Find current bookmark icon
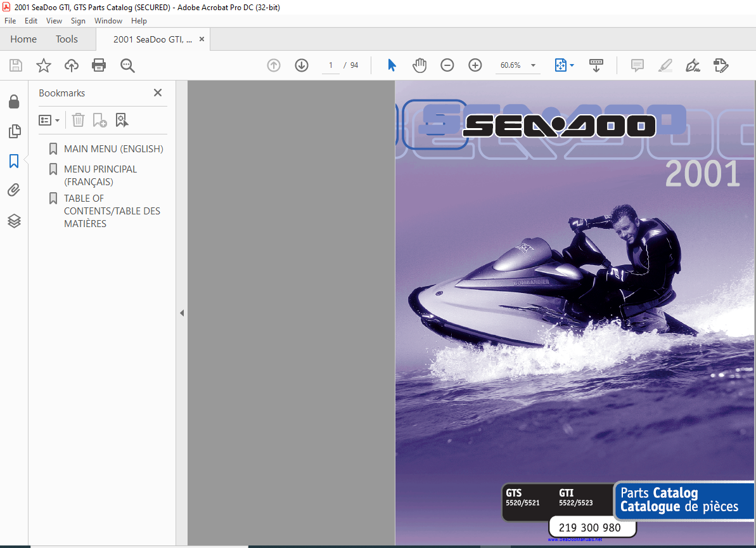This screenshot has width=756, height=548. click(x=122, y=120)
